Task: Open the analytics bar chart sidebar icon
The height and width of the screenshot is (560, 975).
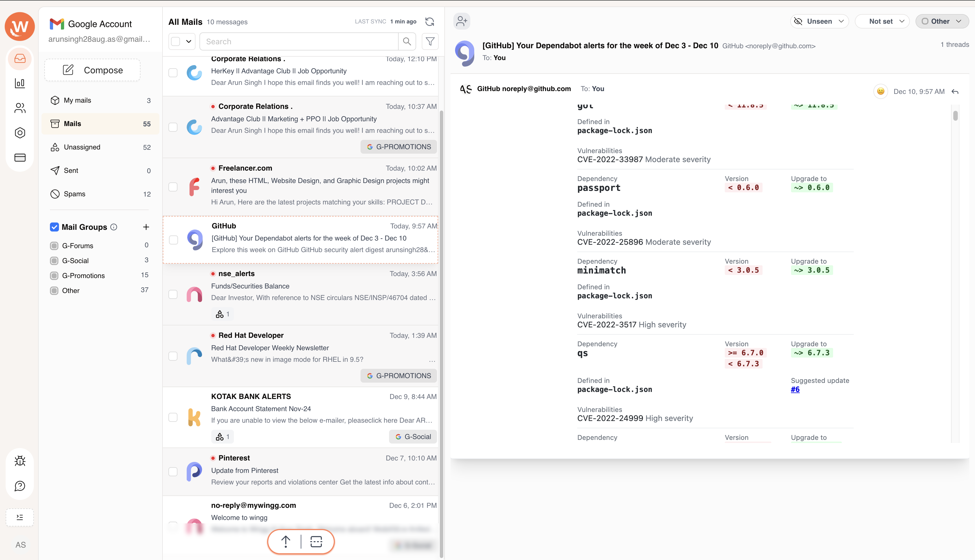Action: coord(20,83)
